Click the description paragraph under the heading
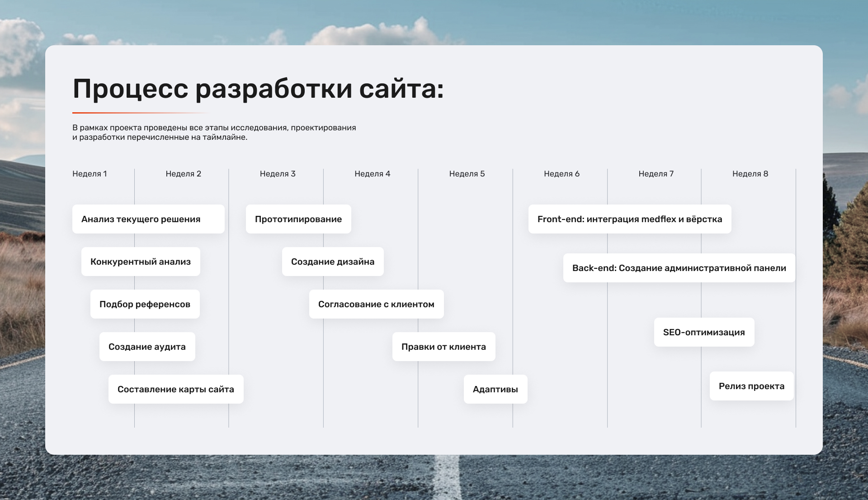The height and width of the screenshot is (500, 868). (x=214, y=132)
